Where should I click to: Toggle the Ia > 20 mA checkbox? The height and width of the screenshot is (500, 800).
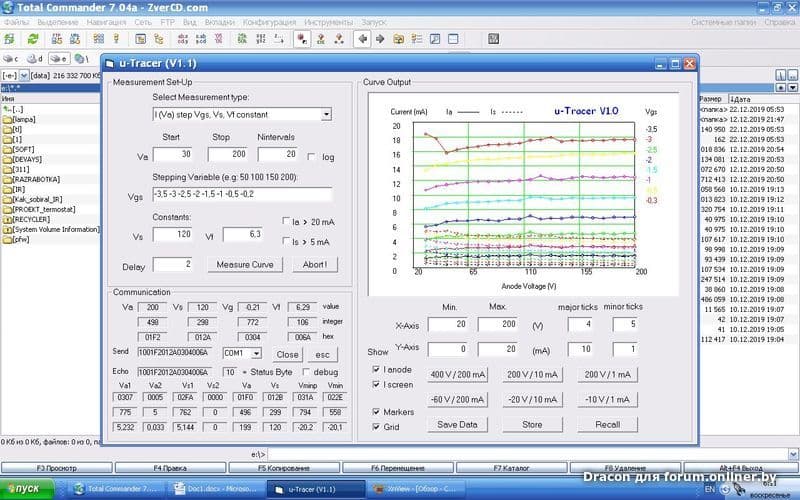point(285,221)
